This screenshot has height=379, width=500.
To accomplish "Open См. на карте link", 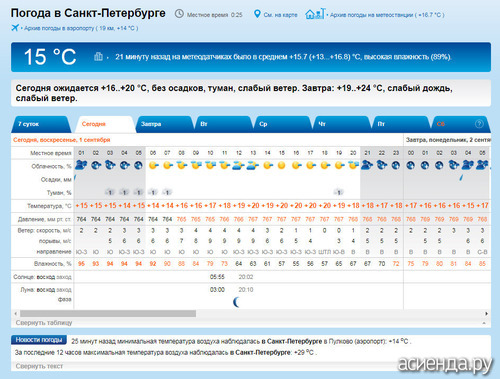I will (280, 15).
